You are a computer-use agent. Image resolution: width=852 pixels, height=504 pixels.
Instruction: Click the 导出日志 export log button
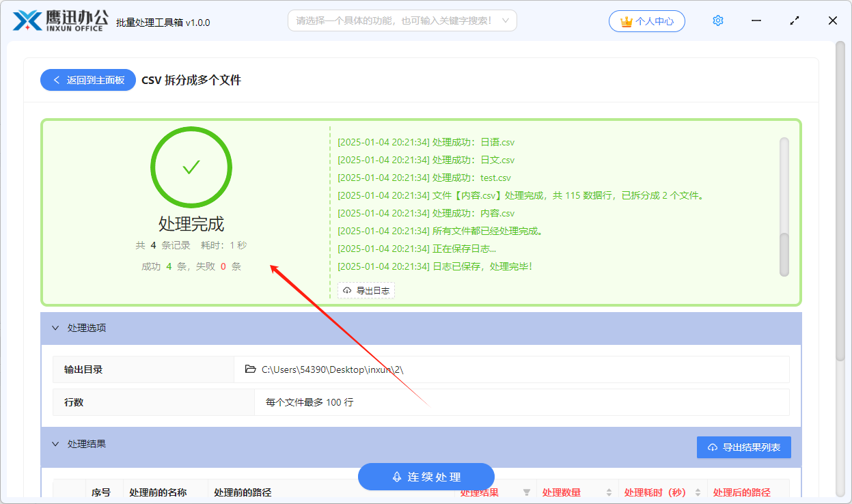(x=366, y=290)
